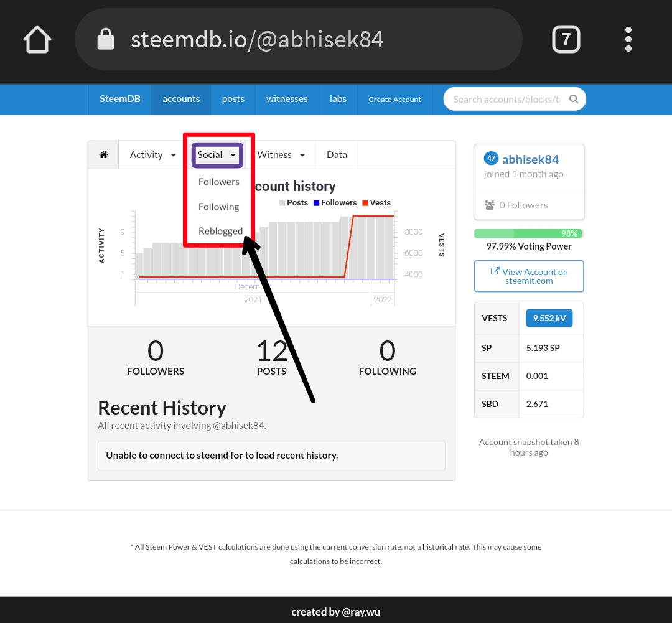Click the 0 FOLLOWERS statistic
Viewport: 672px width, 623px height.
click(x=156, y=357)
